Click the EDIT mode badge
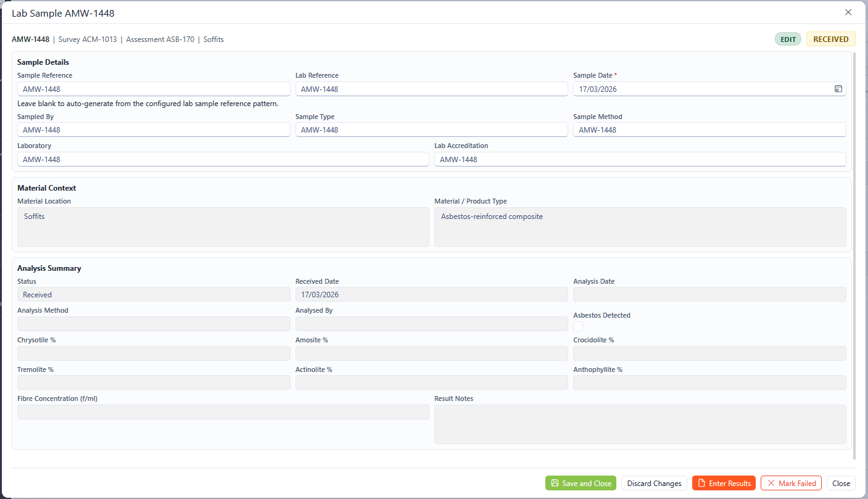This screenshot has width=868, height=499. [x=788, y=39]
